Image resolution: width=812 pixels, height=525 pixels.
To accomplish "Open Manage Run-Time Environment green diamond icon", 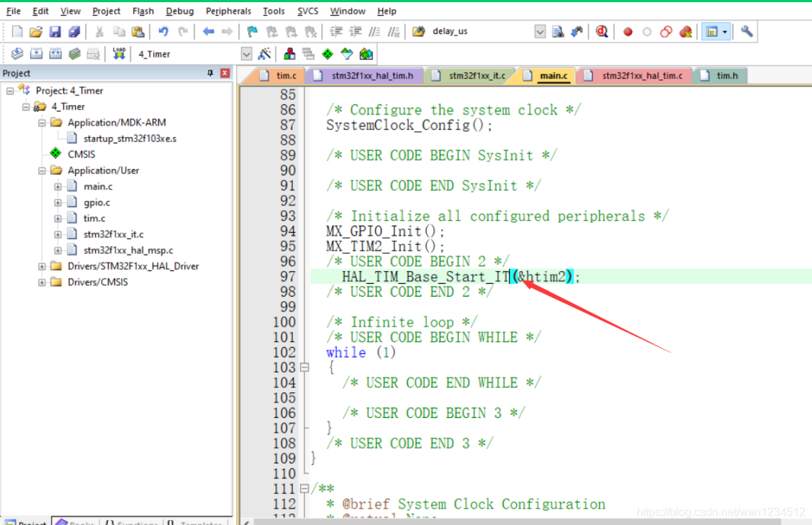I will click(x=327, y=54).
